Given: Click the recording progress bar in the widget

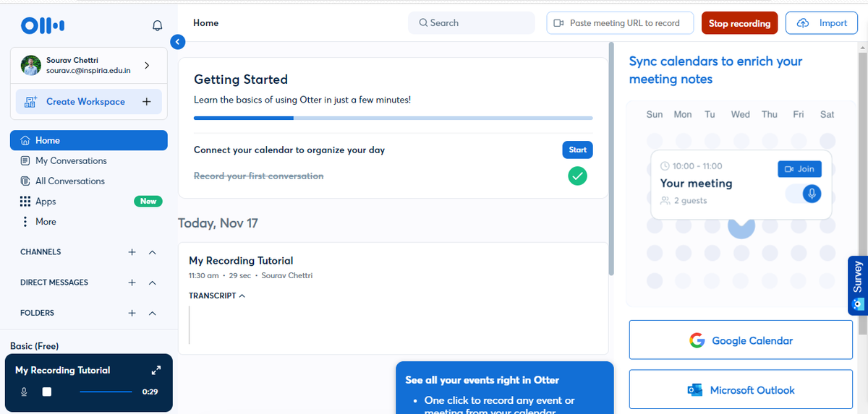Looking at the screenshot, I should click(106, 392).
